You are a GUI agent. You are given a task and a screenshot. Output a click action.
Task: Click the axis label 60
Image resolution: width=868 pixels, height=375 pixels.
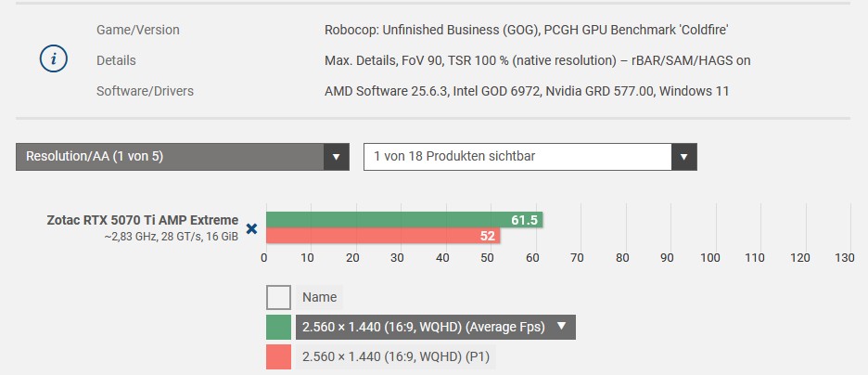(x=532, y=257)
